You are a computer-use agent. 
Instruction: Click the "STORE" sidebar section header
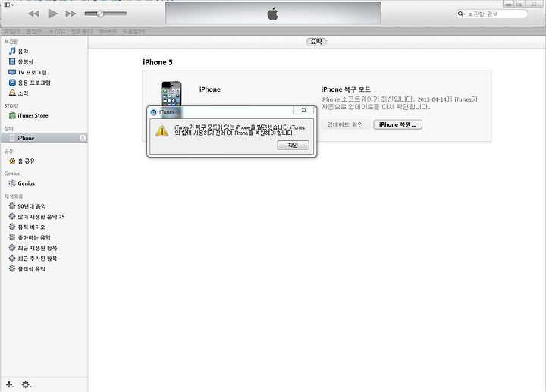pyautogui.click(x=11, y=105)
